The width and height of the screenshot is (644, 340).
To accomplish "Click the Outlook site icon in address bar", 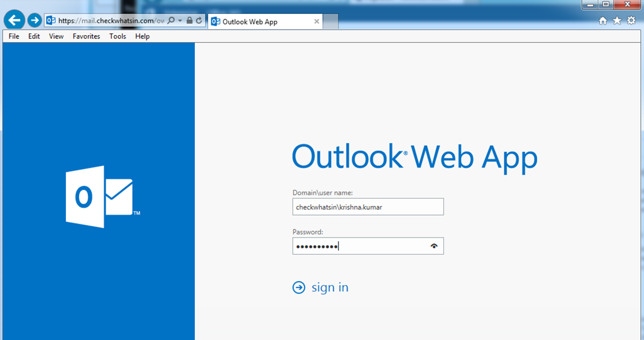I will point(51,21).
